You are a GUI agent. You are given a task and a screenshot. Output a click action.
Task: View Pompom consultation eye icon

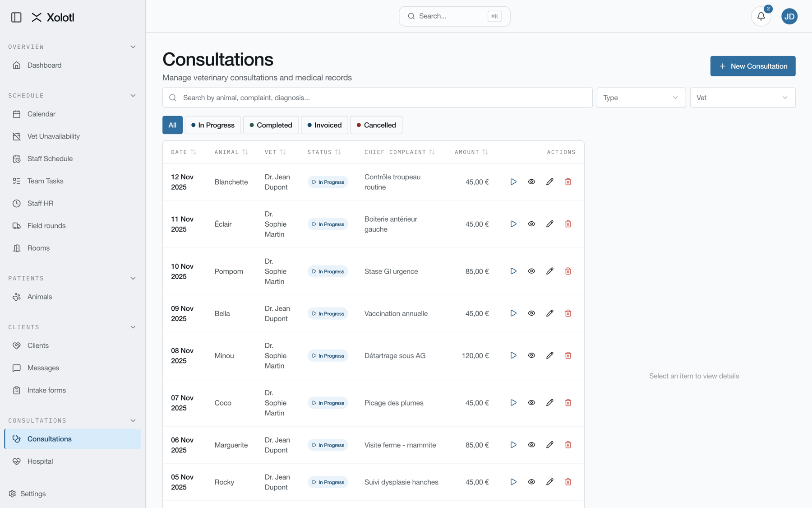coord(531,271)
